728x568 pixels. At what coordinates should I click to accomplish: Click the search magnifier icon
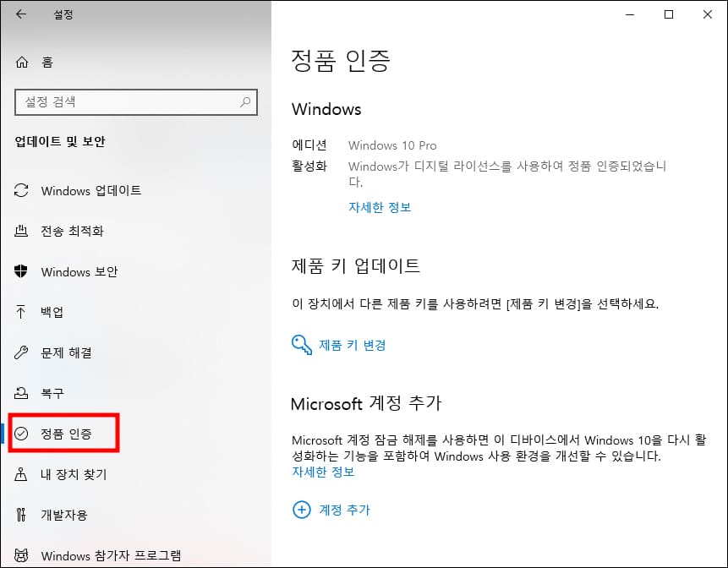click(245, 101)
